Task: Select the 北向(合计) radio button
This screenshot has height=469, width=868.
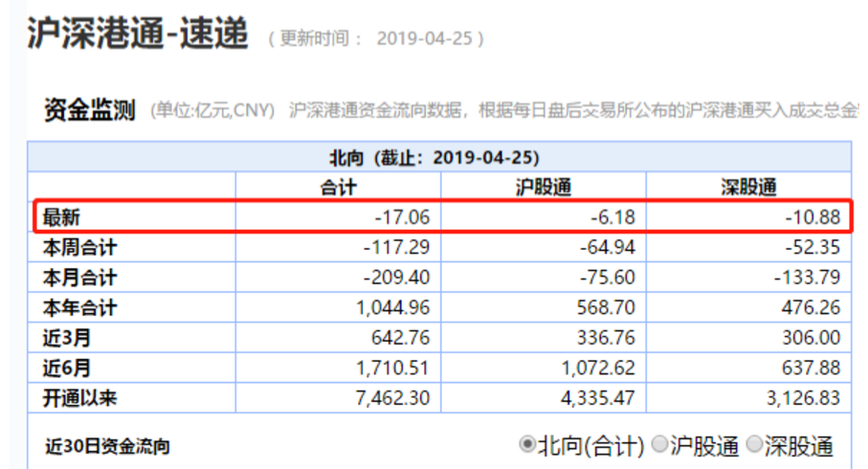Action: 526,444
